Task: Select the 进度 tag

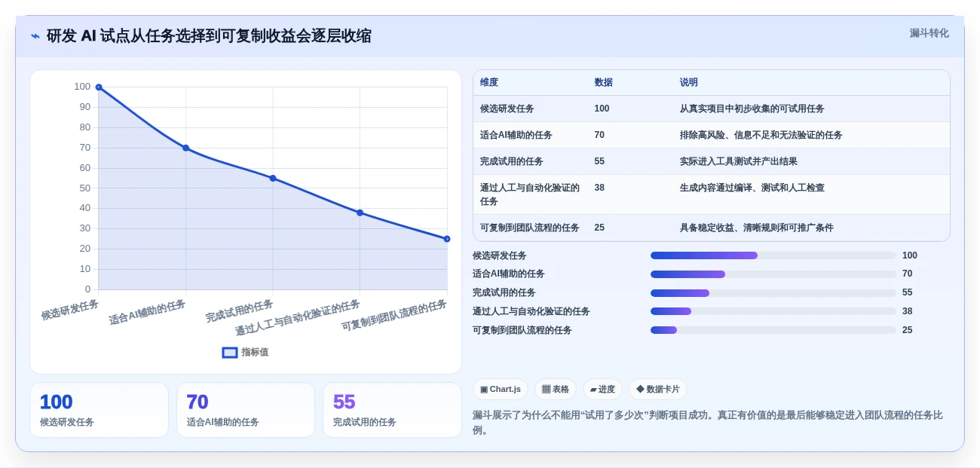Action: [602, 389]
